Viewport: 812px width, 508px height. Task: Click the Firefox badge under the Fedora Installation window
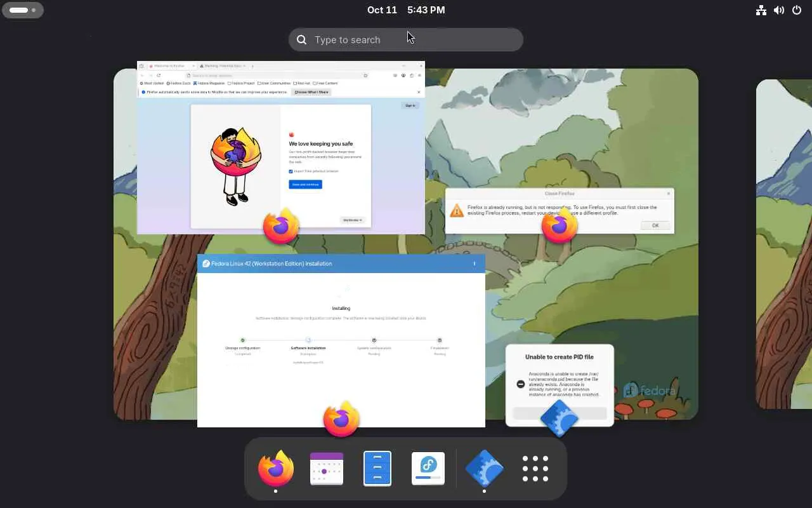(341, 419)
